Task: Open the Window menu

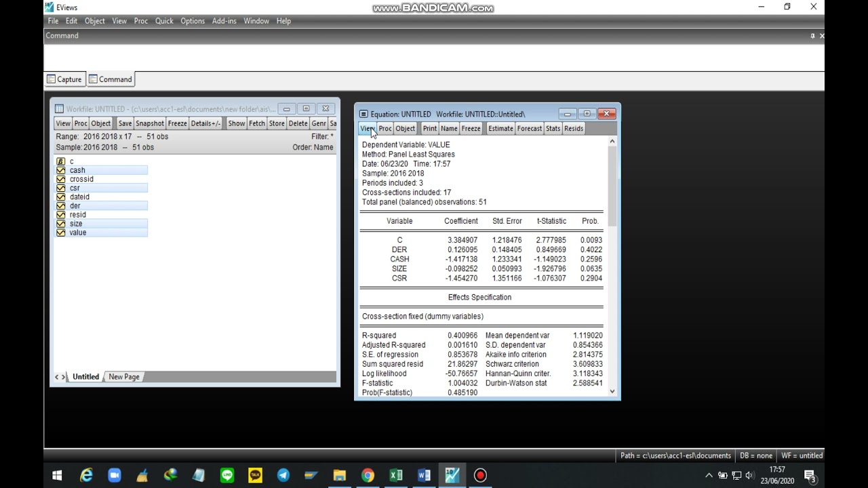Action: tap(256, 21)
